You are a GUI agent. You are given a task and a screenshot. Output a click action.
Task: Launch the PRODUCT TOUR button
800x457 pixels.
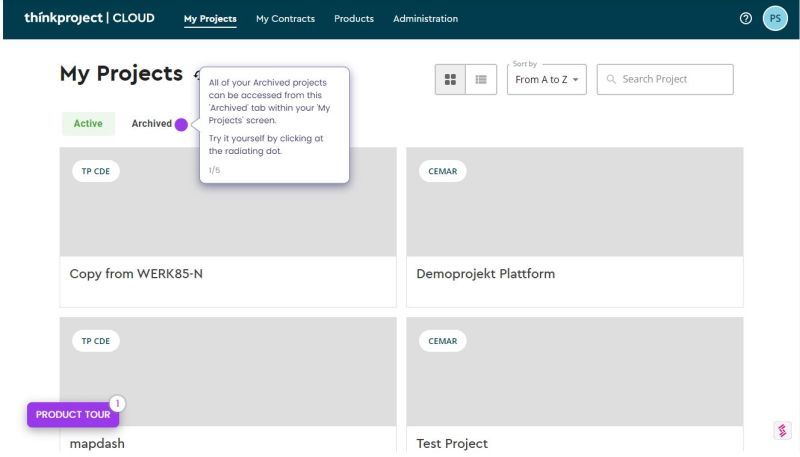(x=73, y=414)
